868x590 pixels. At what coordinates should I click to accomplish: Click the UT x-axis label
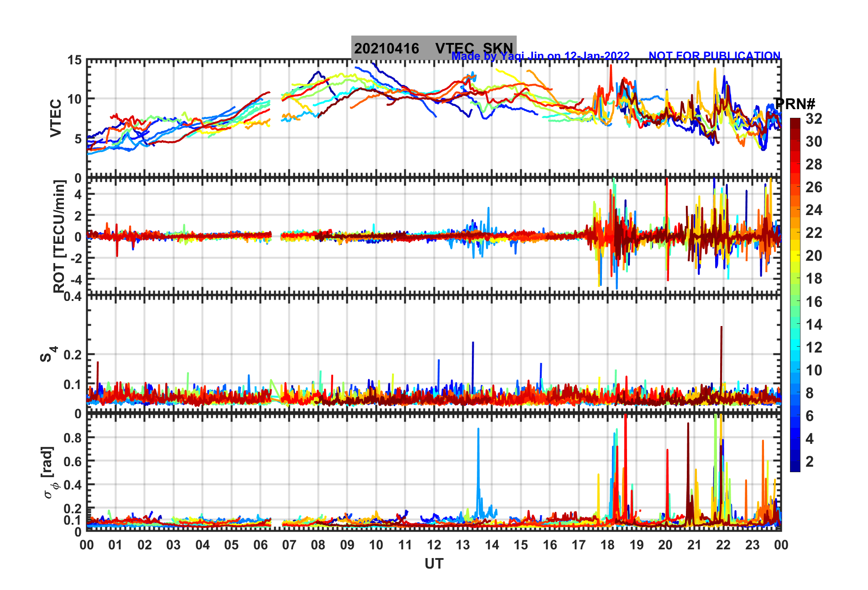click(434, 564)
